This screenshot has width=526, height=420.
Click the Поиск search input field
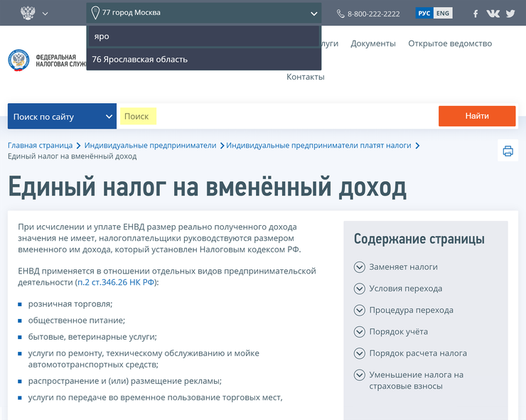[x=277, y=117]
